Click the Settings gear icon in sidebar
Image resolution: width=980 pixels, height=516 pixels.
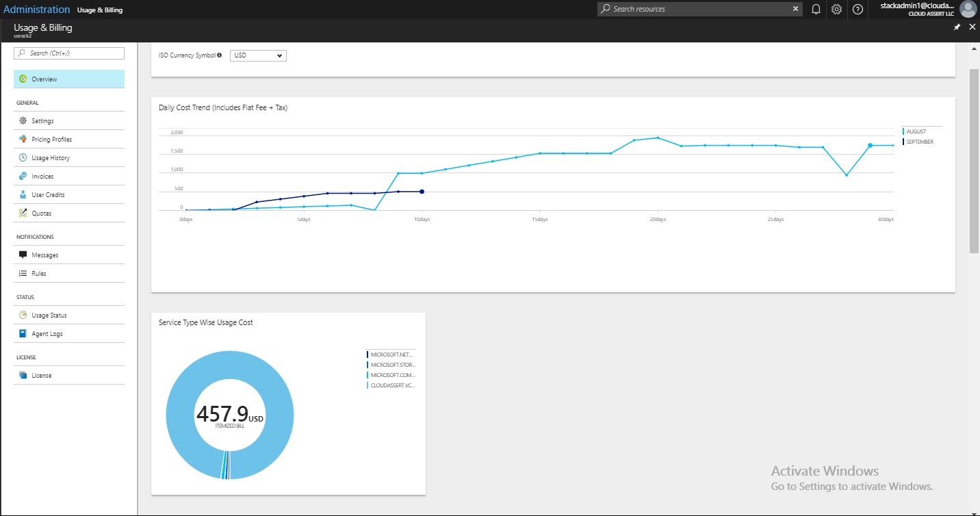click(x=23, y=121)
